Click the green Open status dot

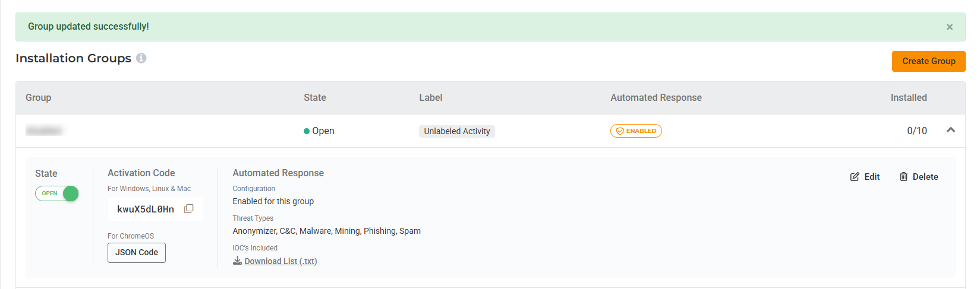[x=307, y=131]
